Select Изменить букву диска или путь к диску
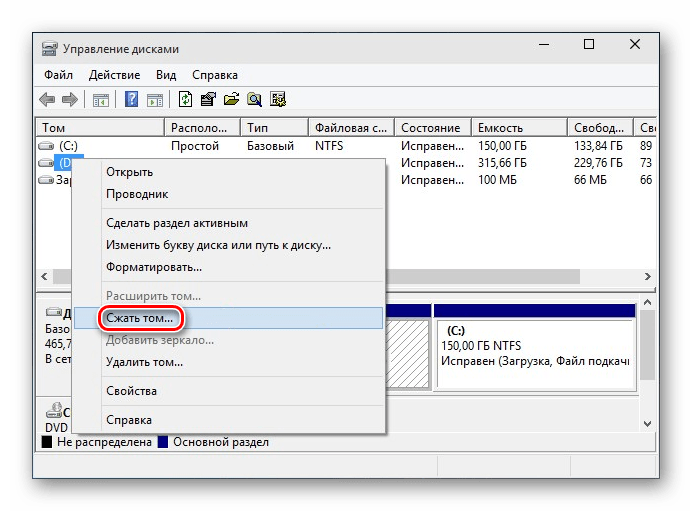Image resolution: width=693 pixels, height=511 pixels. [x=228, y=245]
